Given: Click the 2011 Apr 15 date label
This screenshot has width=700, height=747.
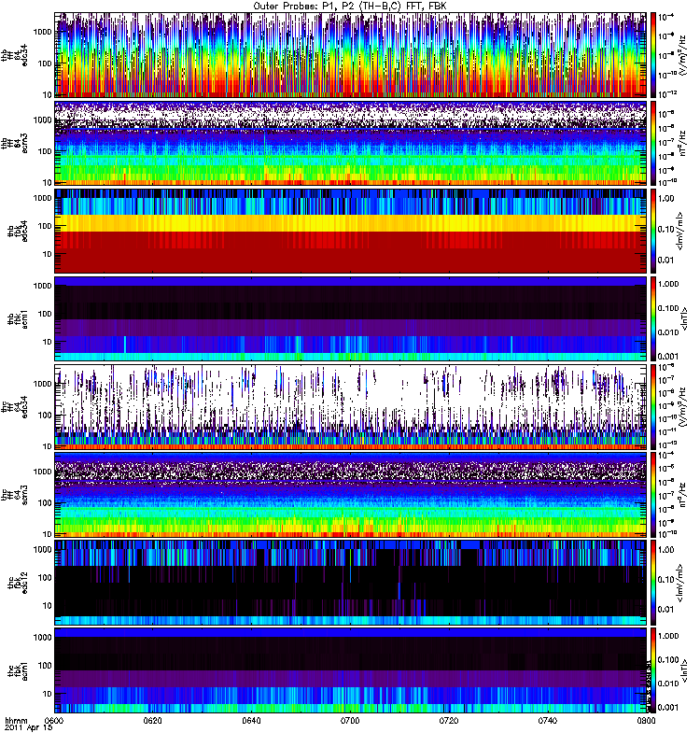Looking at the screenshot, I should point(29,728).
